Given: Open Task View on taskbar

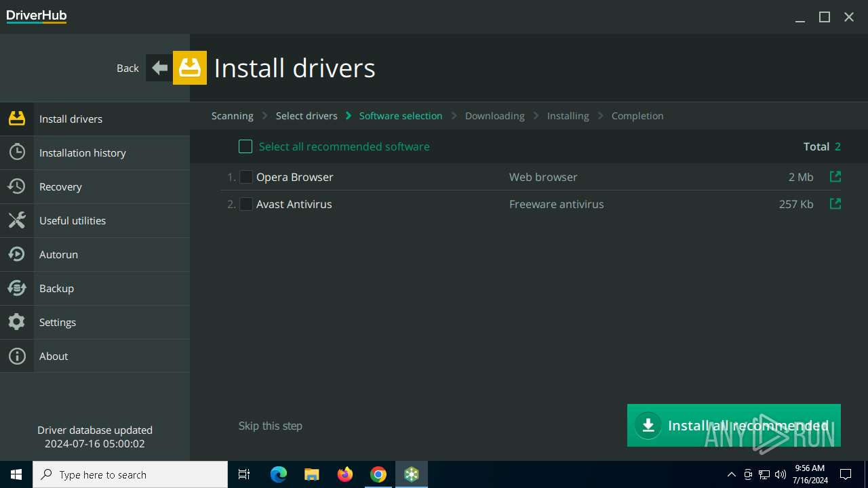Looking at the screenshot, I should (x=244, y=474).
